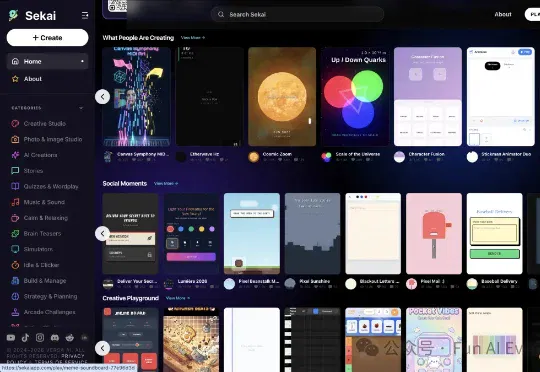Open the YouTube social icon
The height and width of the screenshot is (372, 540).
[x=11, y=338]
